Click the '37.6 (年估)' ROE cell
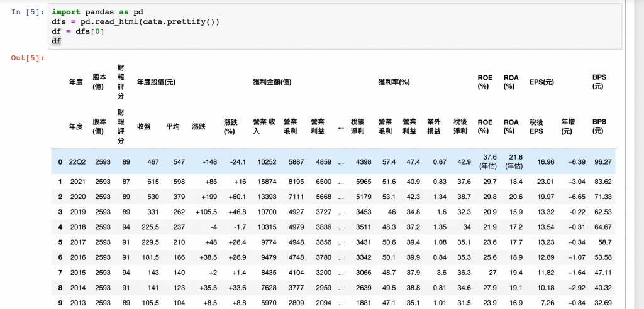 pos(488,162)
